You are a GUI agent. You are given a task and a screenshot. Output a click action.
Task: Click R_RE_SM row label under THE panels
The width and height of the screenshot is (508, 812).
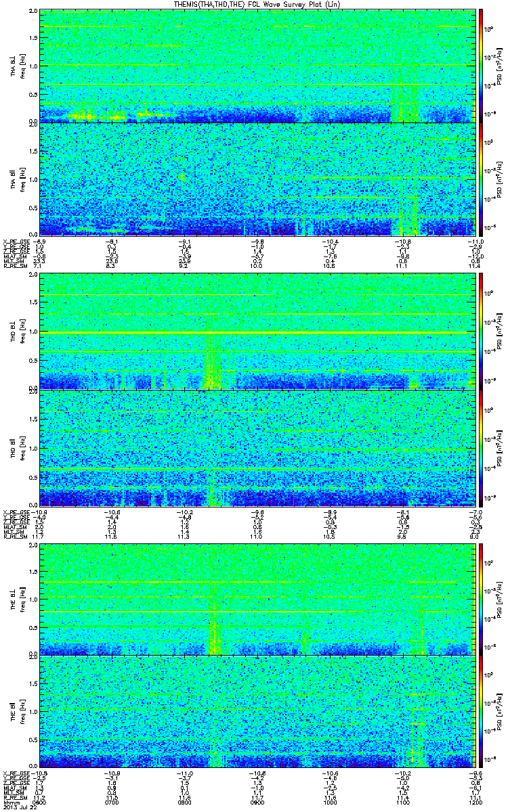coord(14,798)
